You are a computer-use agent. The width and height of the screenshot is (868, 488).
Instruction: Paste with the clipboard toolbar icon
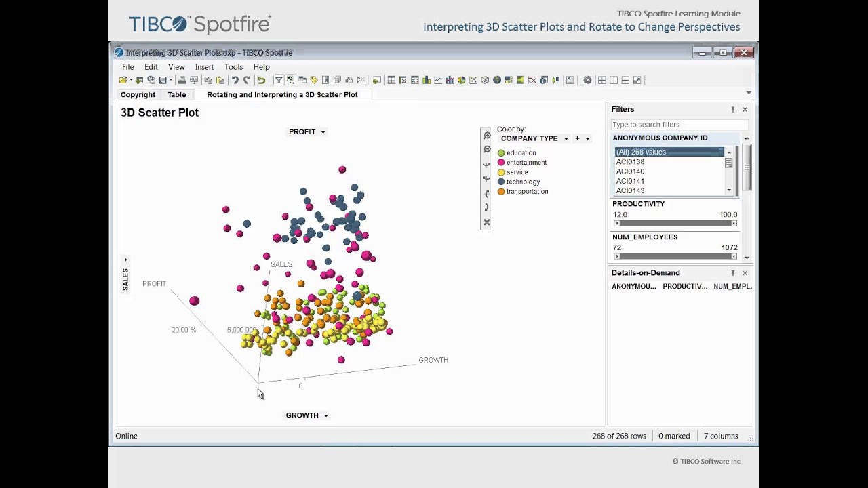click(x=220, y=80)
